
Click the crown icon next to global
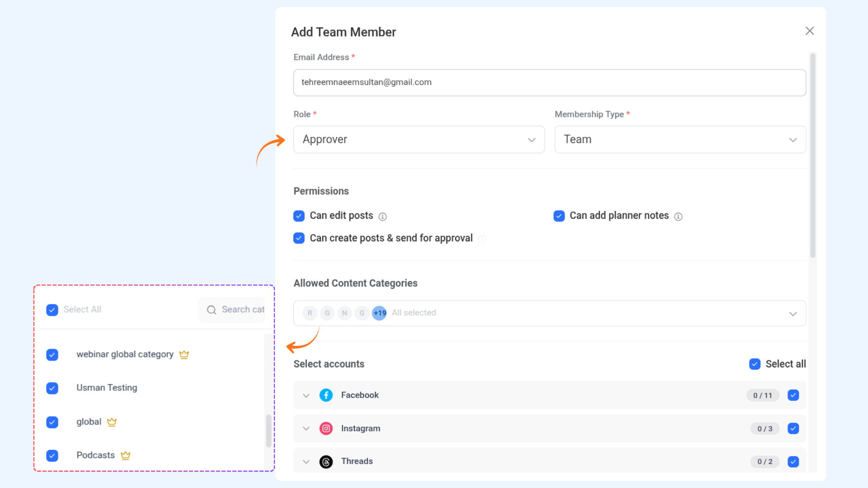pyautogui.click(x=112, y=422)
